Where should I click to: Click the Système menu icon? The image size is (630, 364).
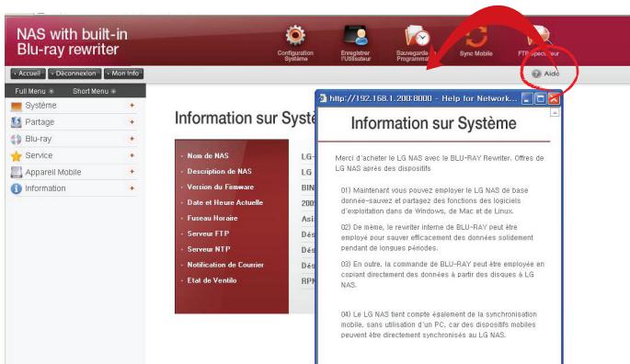click(17, 106)
